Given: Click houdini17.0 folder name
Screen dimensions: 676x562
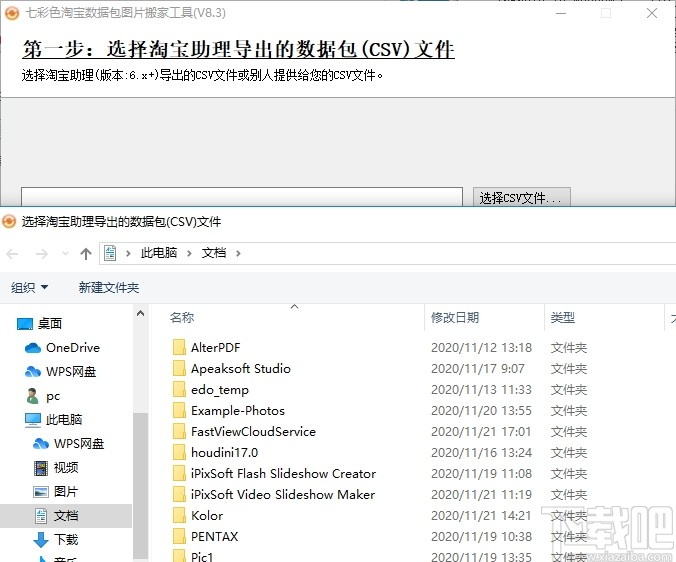Looking at the screenshot, I should 225,453.
